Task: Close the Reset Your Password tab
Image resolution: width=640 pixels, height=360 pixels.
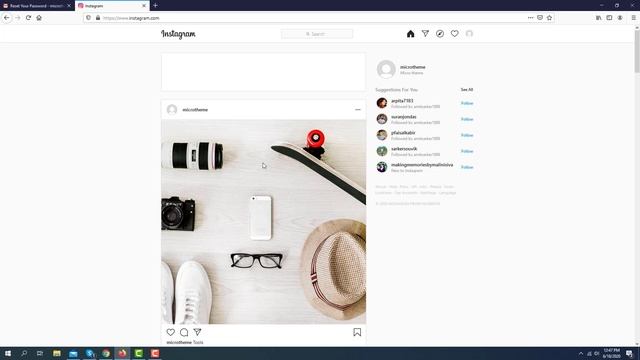Action: [69, 6]
